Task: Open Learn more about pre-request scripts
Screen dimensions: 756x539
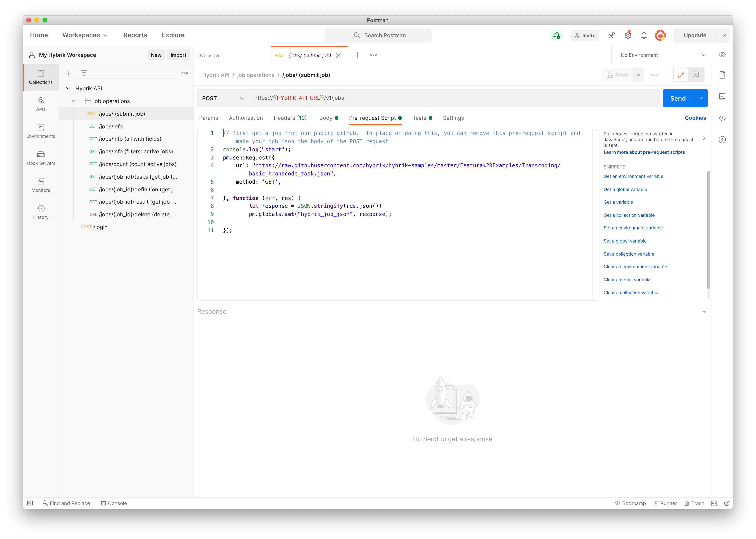Action: tap(644, 152)
